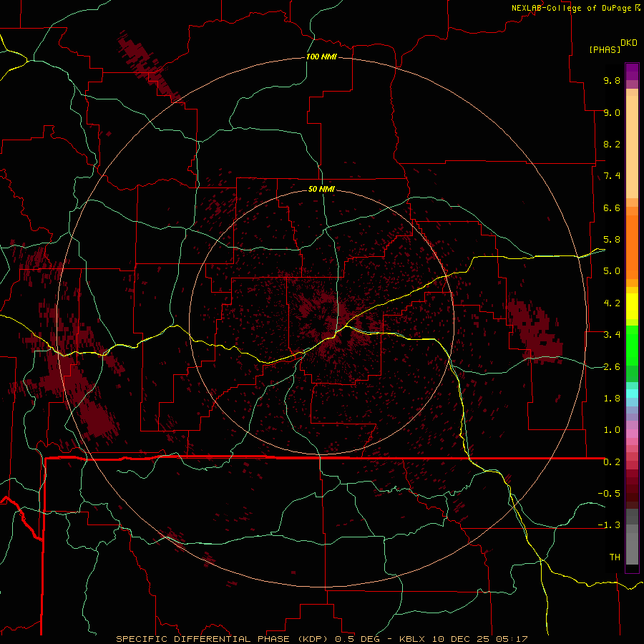Click the 50 NMI range ring label
Viewport: 644px width, 644px height.
click(x=321, y=189)
